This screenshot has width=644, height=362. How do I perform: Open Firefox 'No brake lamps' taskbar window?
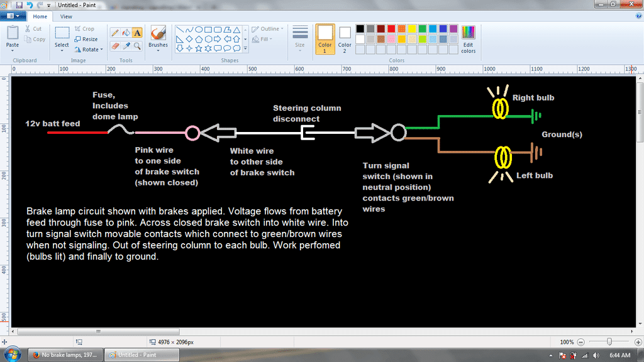coord(65,354)
